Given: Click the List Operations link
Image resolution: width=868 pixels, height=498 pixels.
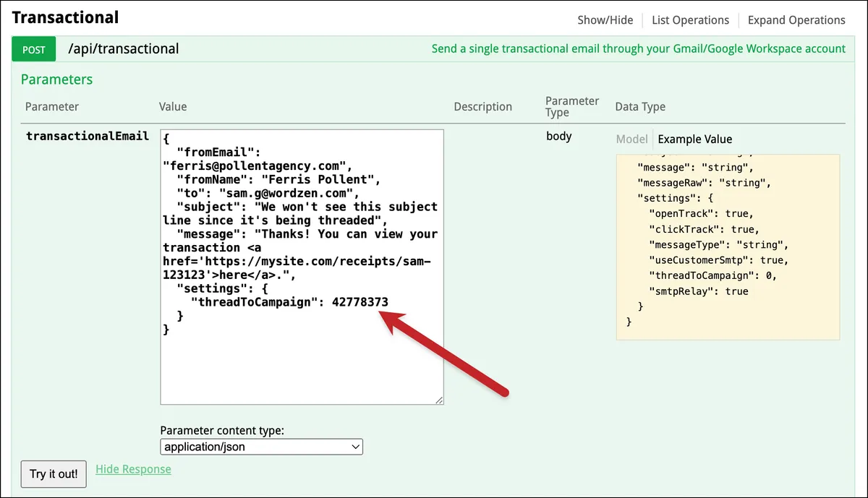Looking at the screenshot, I should click(690, 20).
